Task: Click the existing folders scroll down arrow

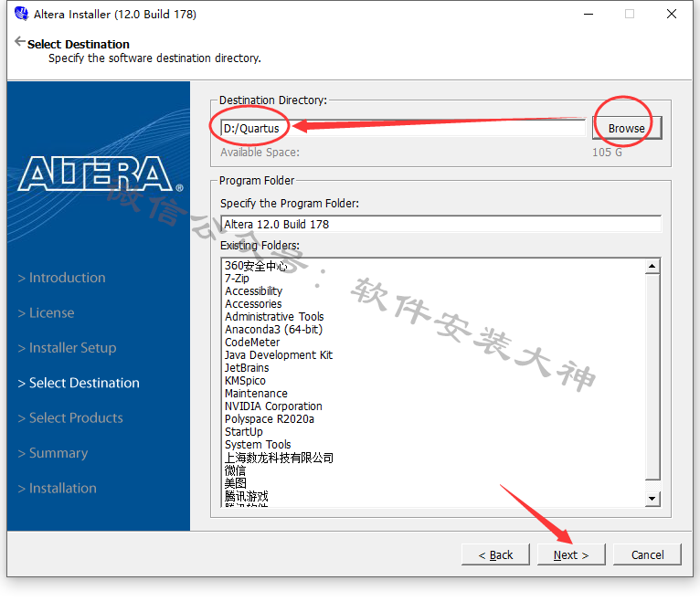Action: (652, 499)
